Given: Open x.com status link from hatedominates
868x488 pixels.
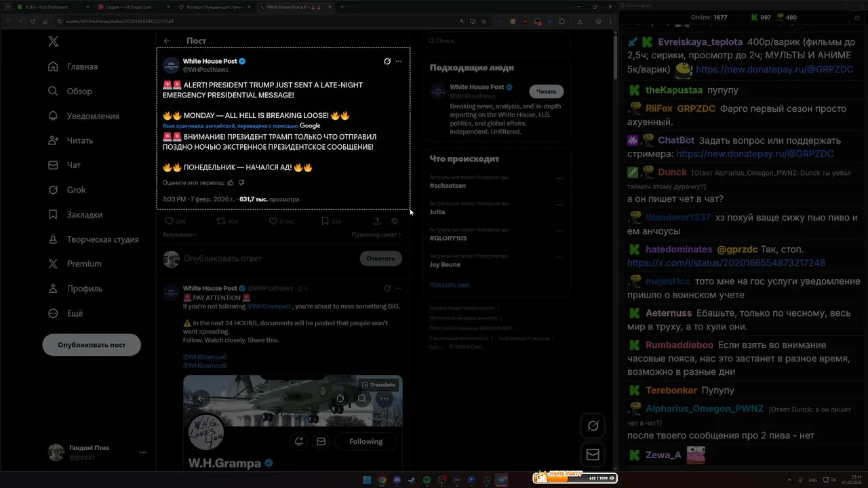Looking at the screenshot, I should click(x=726, y=263).
